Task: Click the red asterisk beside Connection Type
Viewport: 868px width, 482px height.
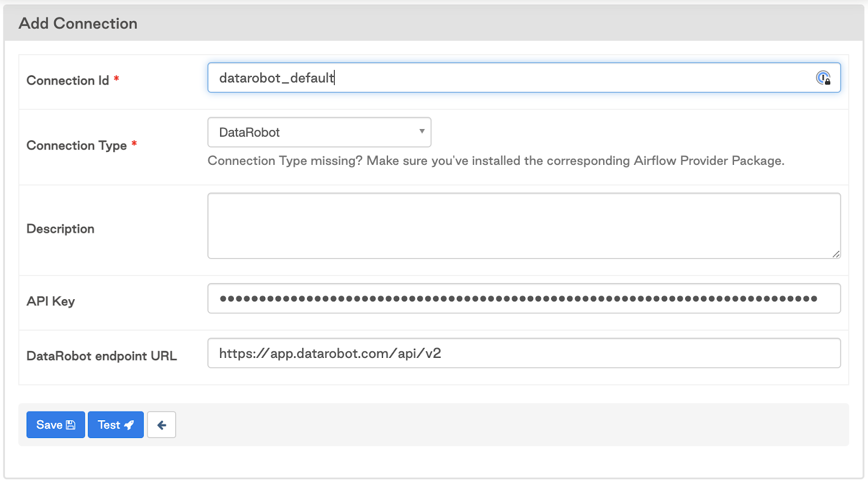Action: pyautogui.click(x=134, y=144)
